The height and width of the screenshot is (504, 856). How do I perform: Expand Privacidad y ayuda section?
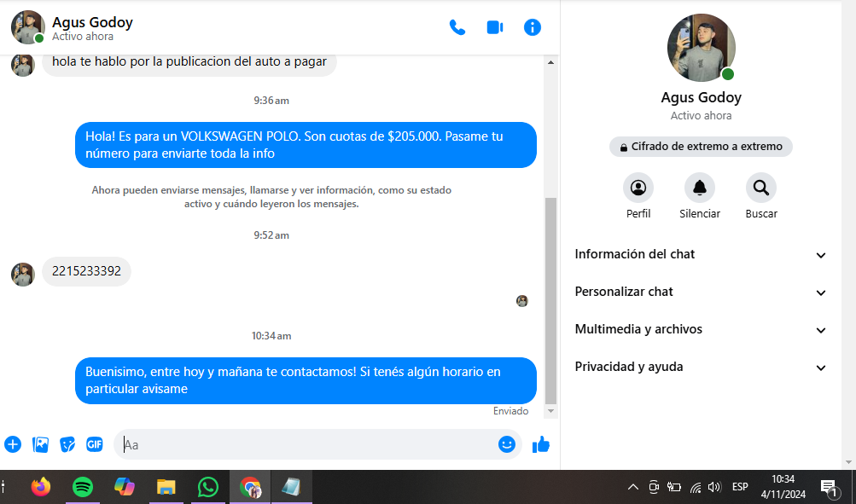click(701, 367)
